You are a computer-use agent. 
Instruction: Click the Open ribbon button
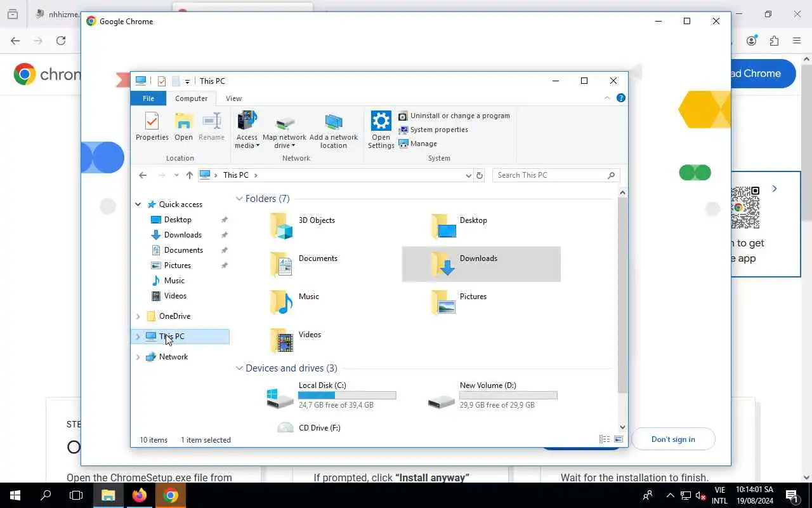(x=183, y=126)
